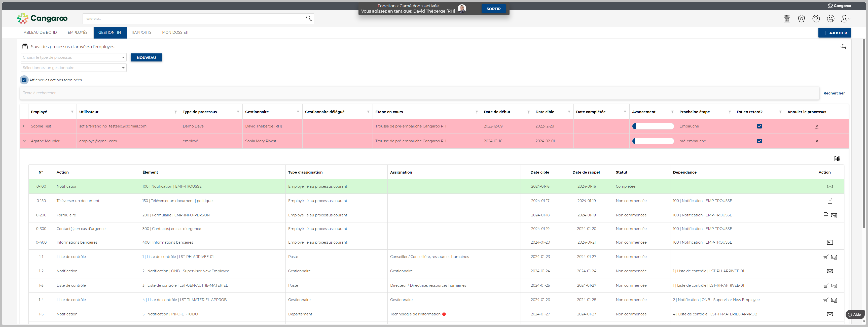Screen dimensions: 868x327
Task: Open the calendar icon in header
Action: (787, 19)
